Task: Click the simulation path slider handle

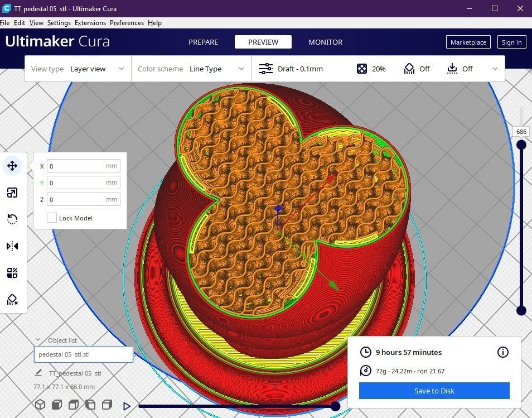Action: click(x=336, y=406)
